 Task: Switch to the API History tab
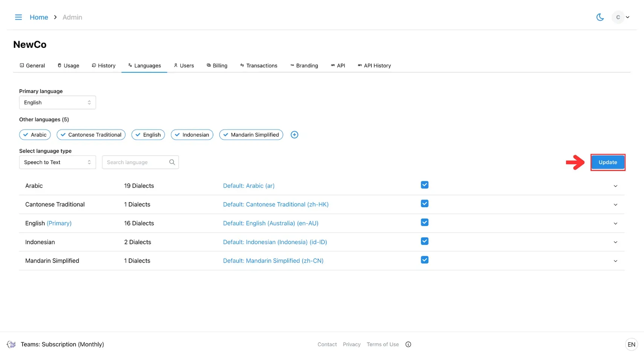click(x=374, y=66)
